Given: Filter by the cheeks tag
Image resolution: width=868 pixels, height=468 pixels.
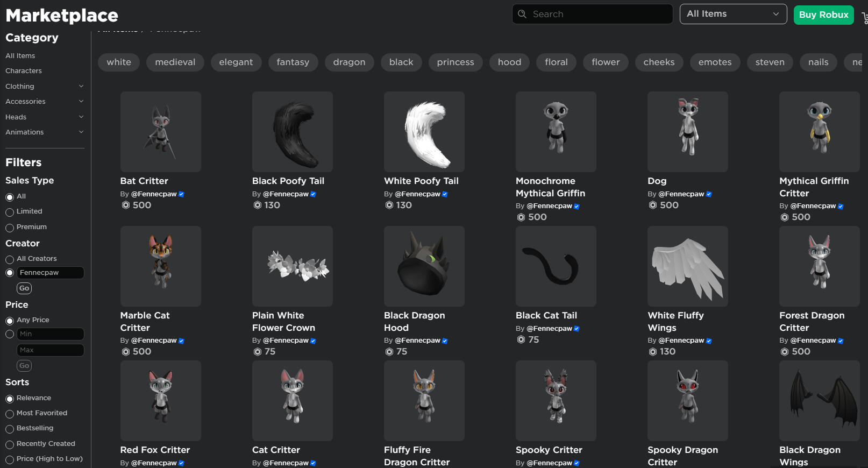Looking at the screenshot, I should point(659,62).
